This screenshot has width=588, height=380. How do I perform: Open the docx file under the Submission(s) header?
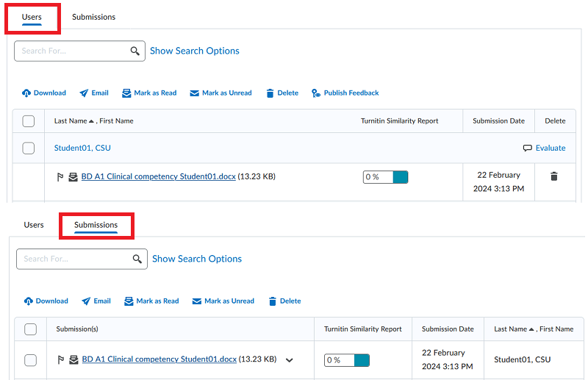[159, 359]
